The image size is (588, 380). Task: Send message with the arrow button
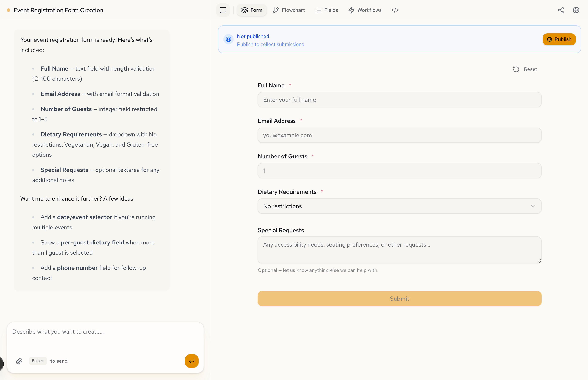coord(192,361)
